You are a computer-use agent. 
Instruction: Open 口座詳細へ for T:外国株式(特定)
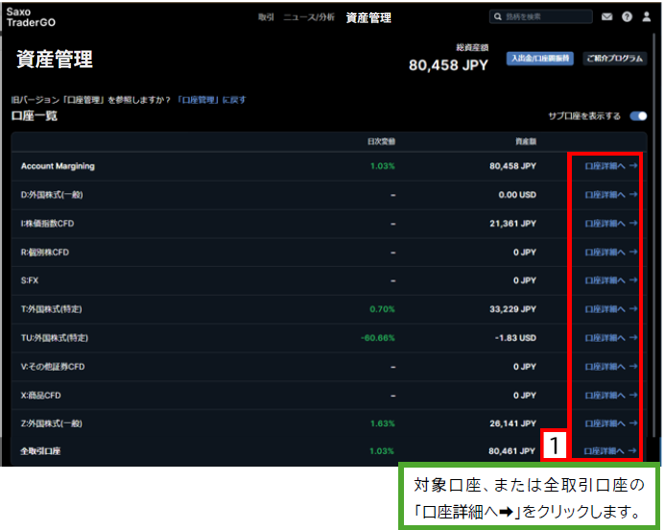(611, 309)
